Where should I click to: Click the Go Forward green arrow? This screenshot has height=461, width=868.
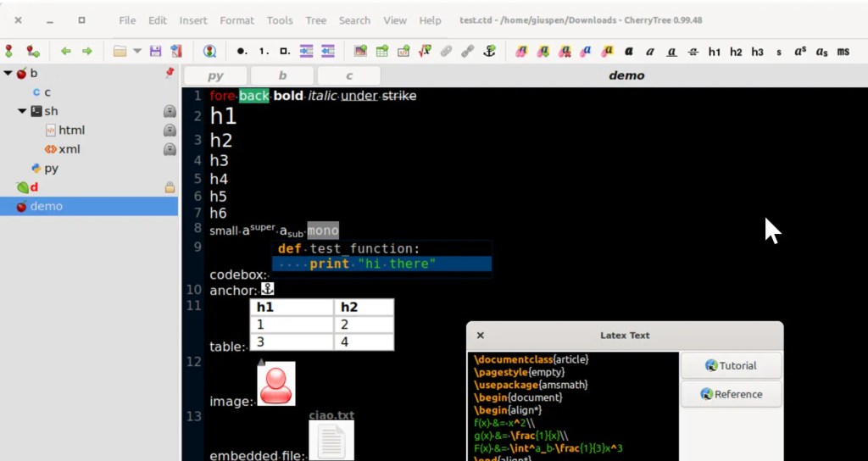coord(86,52)
